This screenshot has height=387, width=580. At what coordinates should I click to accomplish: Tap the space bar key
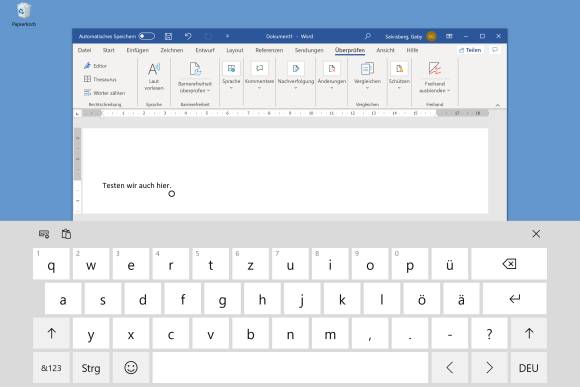point(290,367)
